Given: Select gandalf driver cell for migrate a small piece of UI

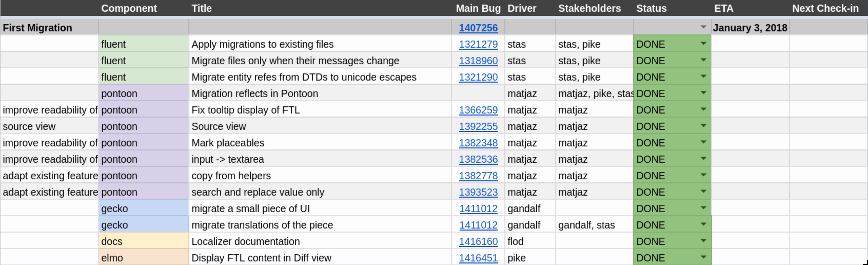Looking at the screenshot, I should [530, 209].
